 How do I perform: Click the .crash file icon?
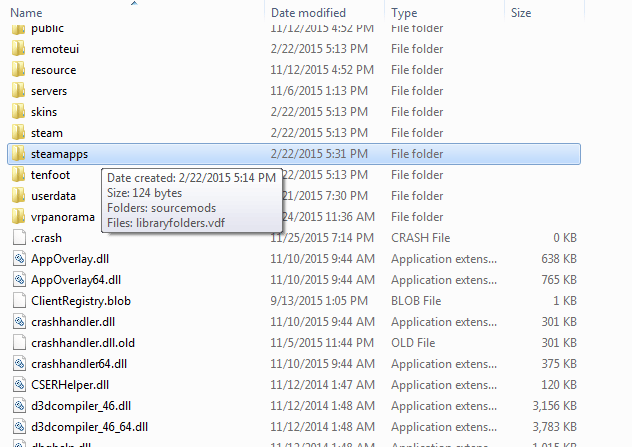tap(19, 238)
